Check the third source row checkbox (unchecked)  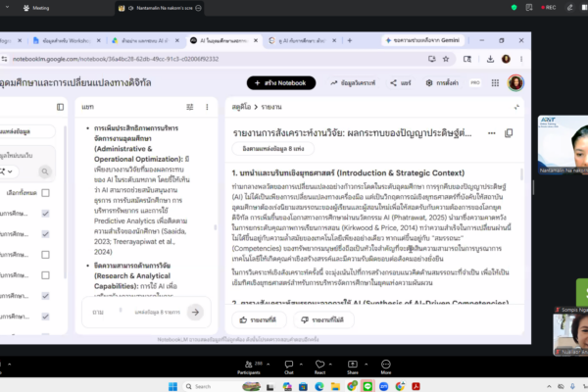point(45,255)
